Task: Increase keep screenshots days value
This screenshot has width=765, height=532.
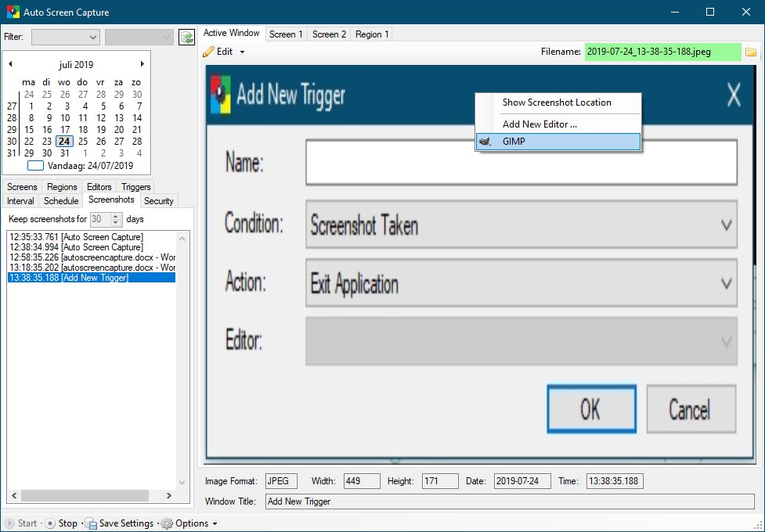Action: coord(116,216)
